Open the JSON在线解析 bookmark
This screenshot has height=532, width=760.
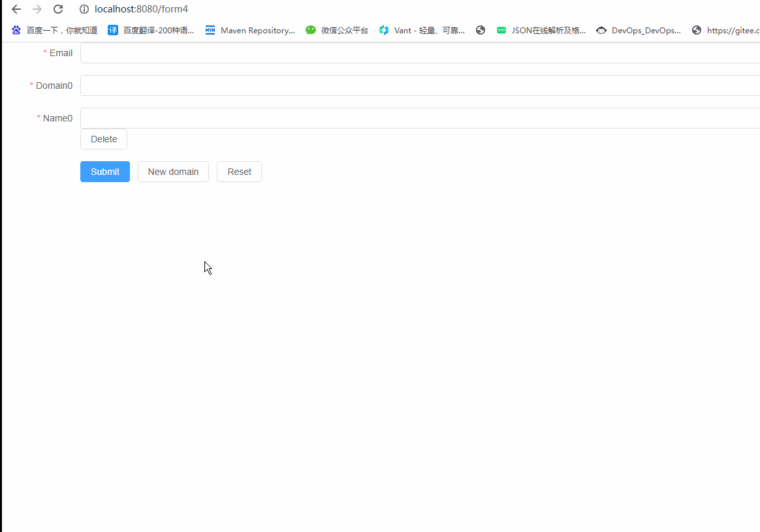click(541, 30)
